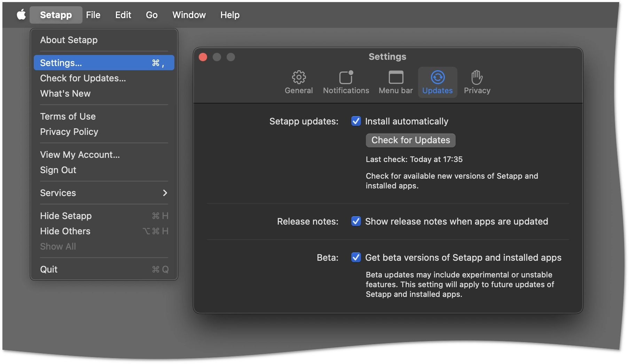Choose Quit from the Setapp menu
Image resolution: width=629 pixels, height=364 pixels.
pos(104,269)
